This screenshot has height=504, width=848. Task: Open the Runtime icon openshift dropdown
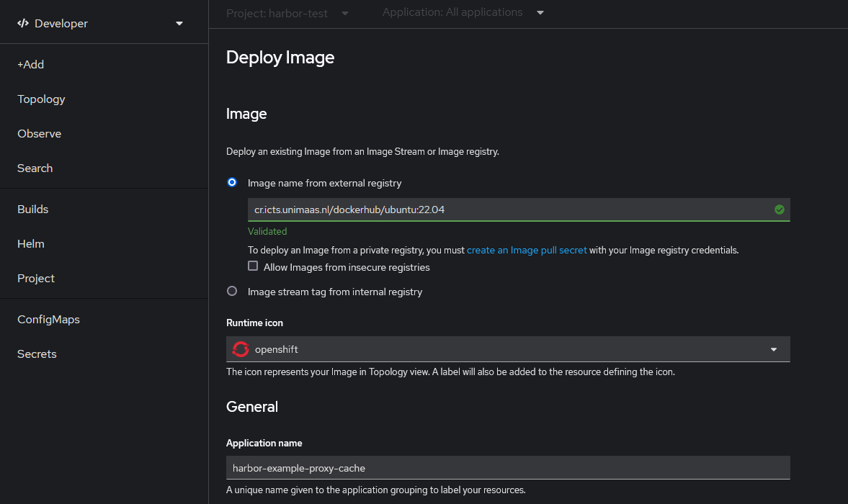pyautogui.click(x=508, y=349)
